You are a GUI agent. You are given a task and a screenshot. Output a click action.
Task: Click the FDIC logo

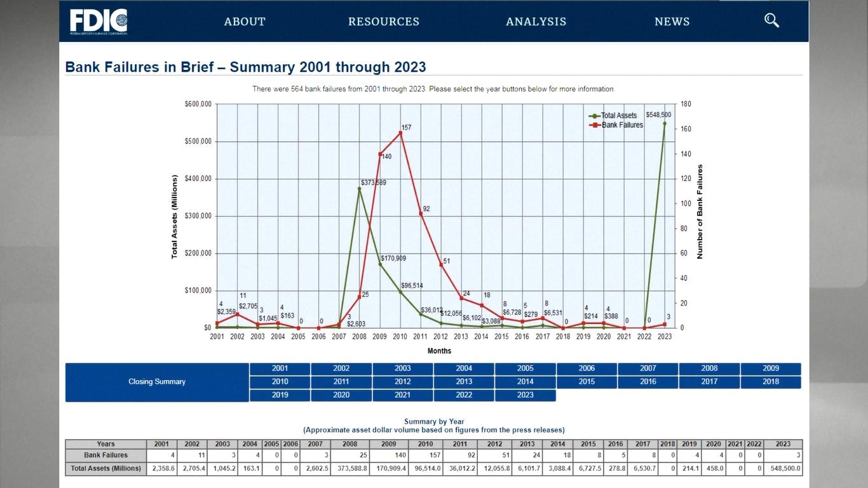(98, 22)
